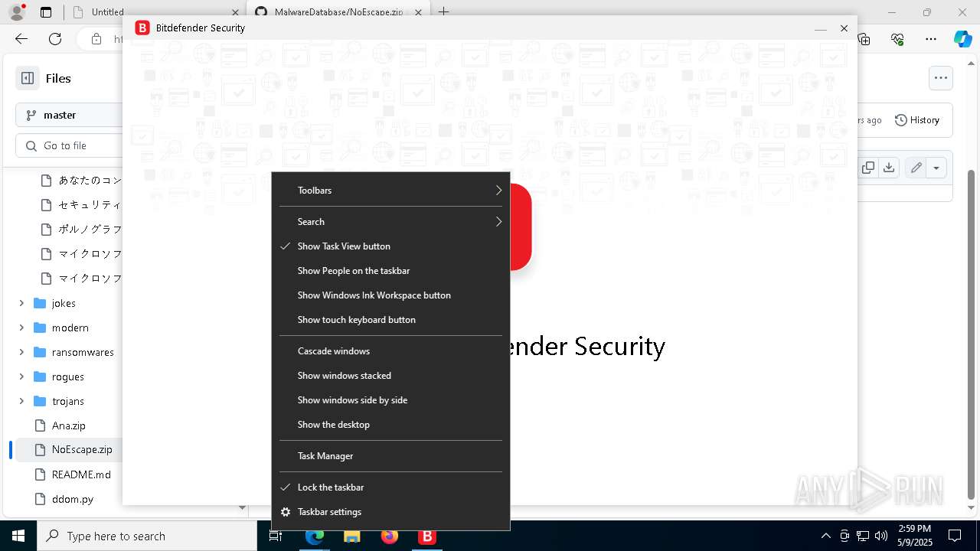This screenshot has width=980, height=551.
Task: Click the Windows Start button
Action: point(18,536)
